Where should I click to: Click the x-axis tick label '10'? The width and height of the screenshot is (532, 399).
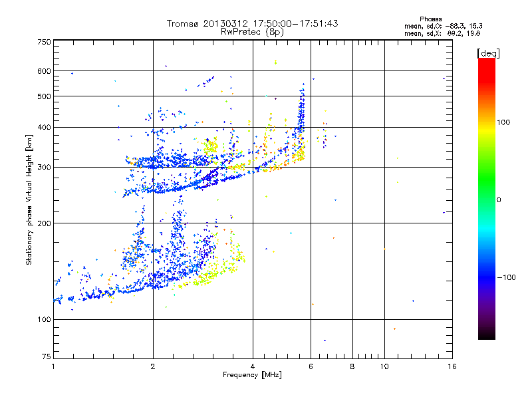pyautogui.click(x=384, y=366)
